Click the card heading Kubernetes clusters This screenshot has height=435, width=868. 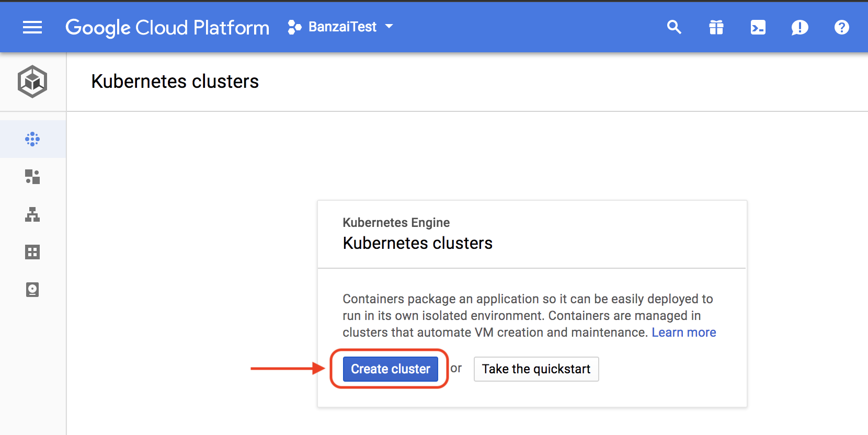pyautogui.click(x=417, y=243)
